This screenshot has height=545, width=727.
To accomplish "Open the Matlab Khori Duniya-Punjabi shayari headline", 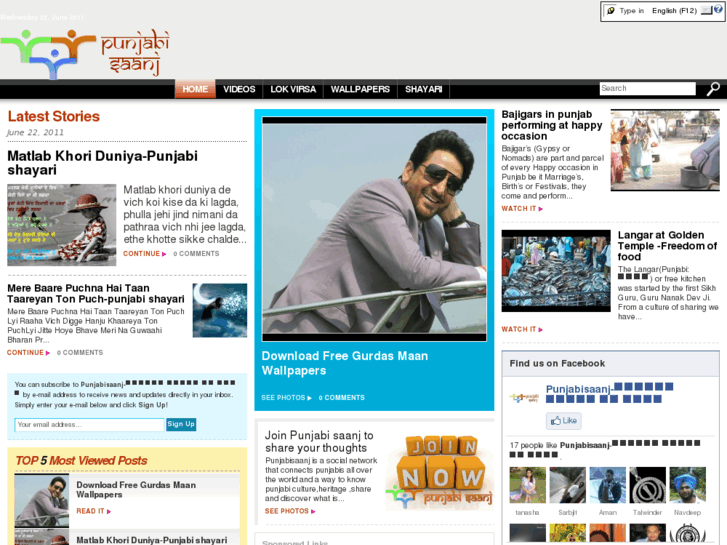I will click(x=102, y=163).
